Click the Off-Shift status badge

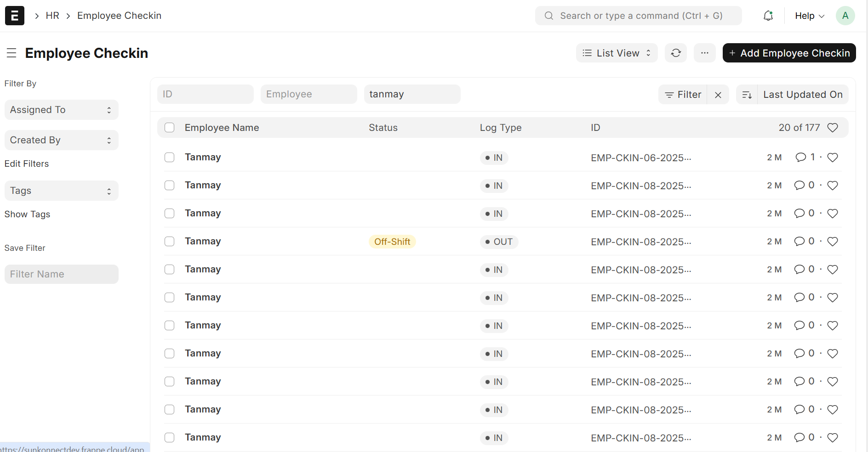click(x=392, y=242)
